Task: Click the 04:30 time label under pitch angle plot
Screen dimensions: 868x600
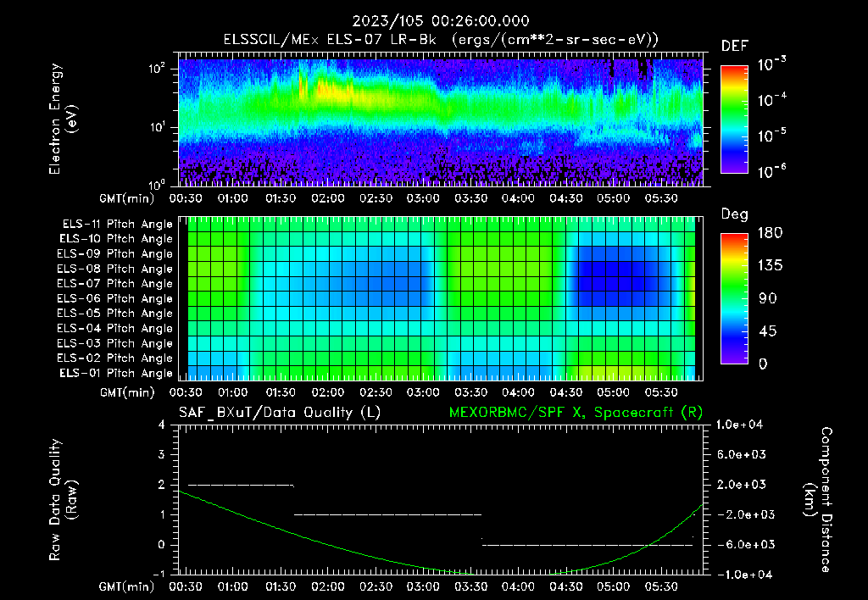Action: click(x=565, y=392)
